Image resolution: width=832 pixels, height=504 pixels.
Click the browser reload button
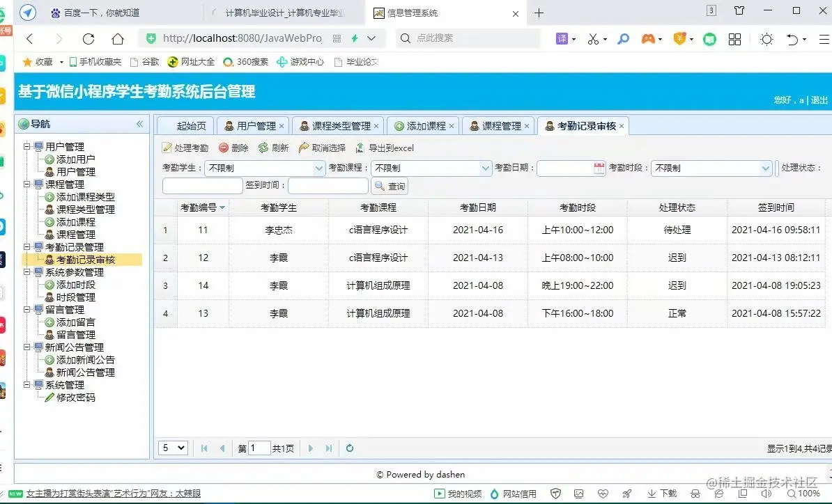click(x=88, y=39)
